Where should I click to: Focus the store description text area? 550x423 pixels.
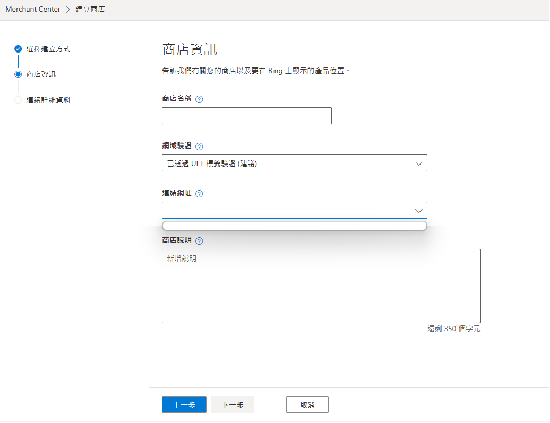321,286
